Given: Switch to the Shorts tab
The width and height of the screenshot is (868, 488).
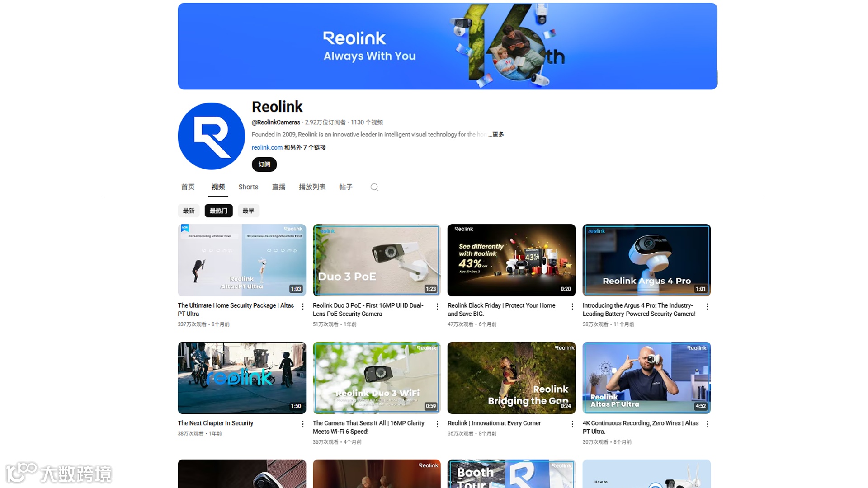Looking at the screenshot, I should [248, 187].
